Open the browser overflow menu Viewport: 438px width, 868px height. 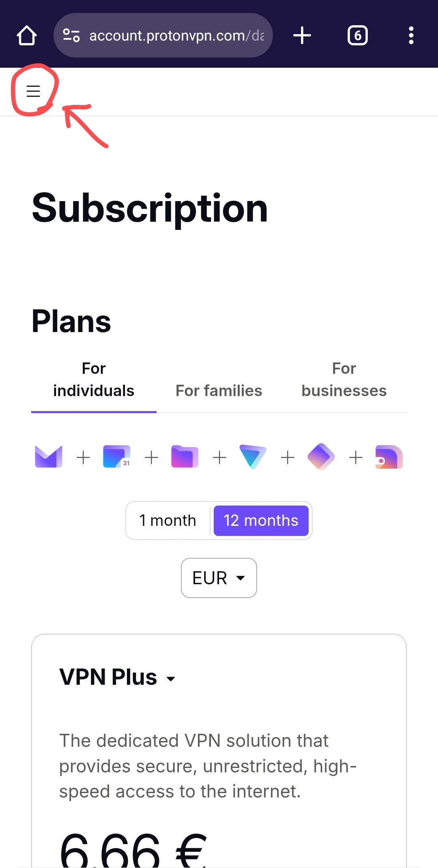click(411, 35)
